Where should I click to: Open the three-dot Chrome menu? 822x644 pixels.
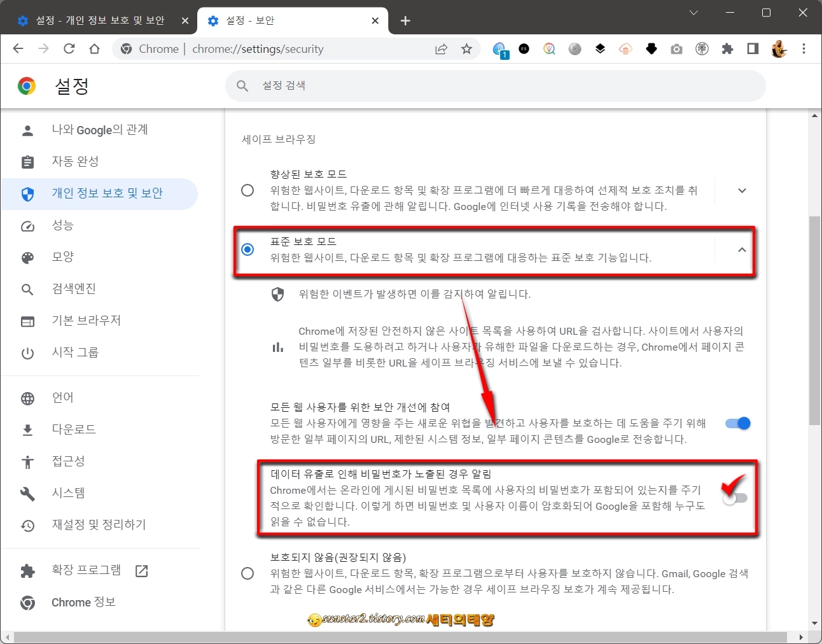(804, 48)
